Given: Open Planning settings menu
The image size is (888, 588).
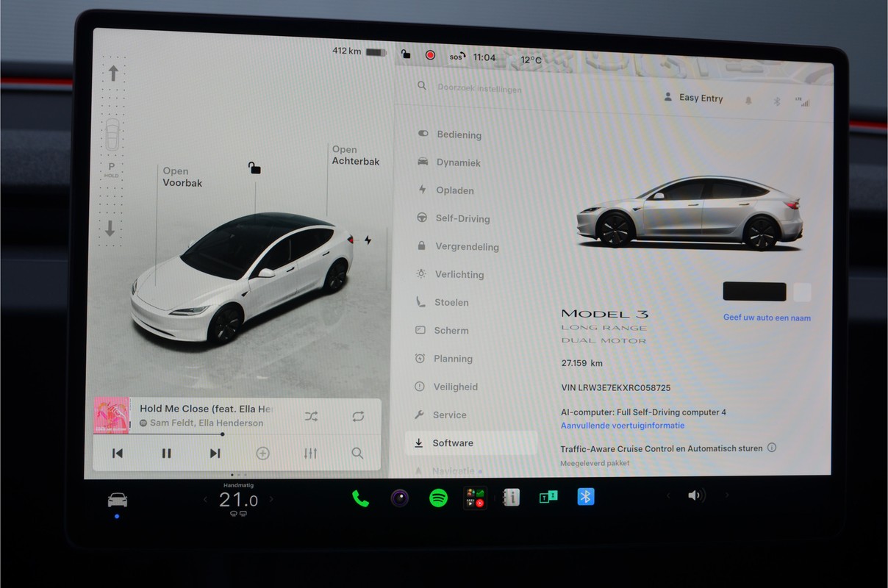Looking at the screenshot, I should (x=444, y=359).
